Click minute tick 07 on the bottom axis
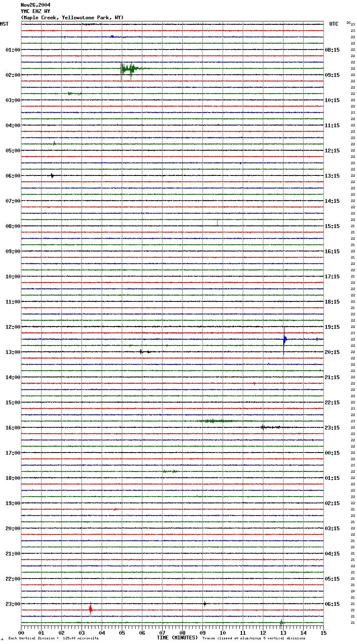357x644 pixels. pyautogui.click(x=162, y=633)
